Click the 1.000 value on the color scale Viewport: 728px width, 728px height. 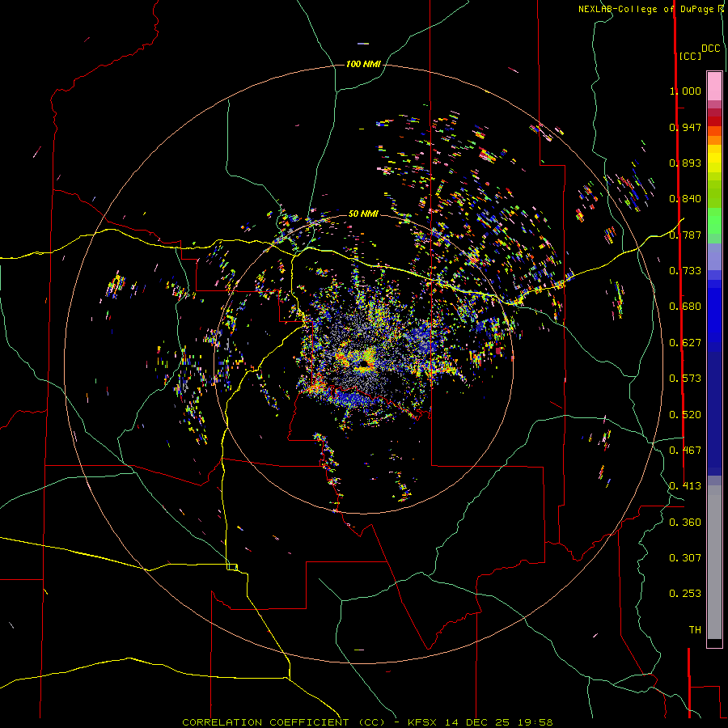(x=685, y=91)
